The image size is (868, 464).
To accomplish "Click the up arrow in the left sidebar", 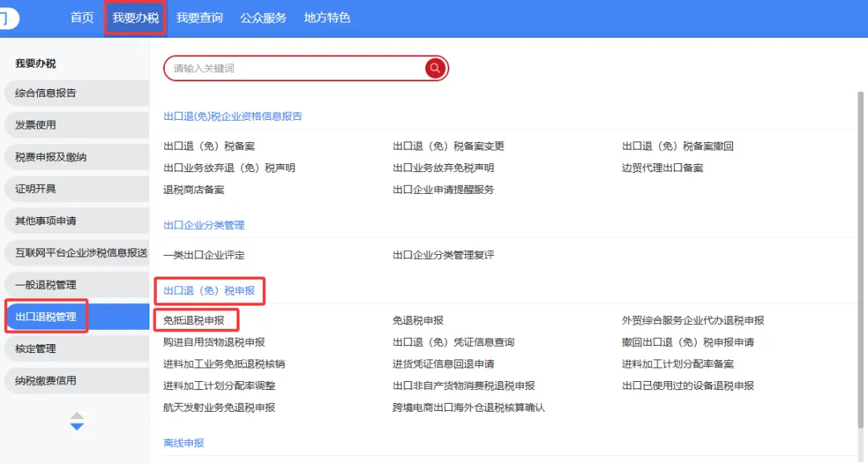I will pyautogui.click(x=76, y=416).
